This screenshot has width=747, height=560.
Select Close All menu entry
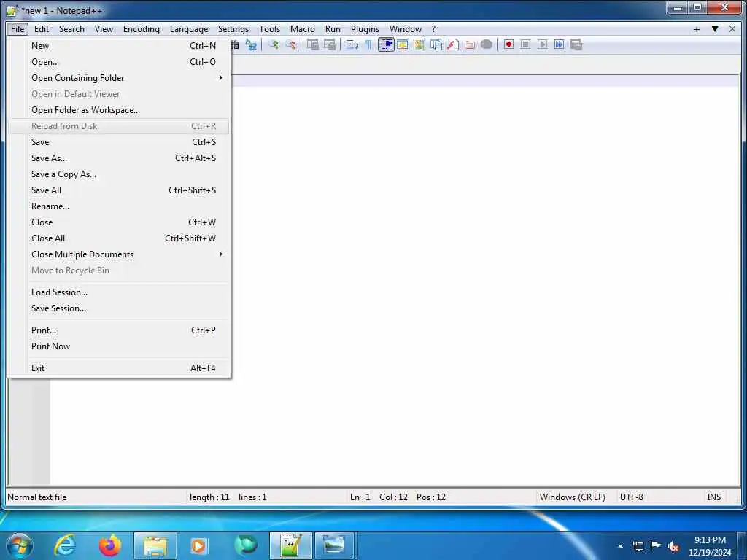point(119,238)
